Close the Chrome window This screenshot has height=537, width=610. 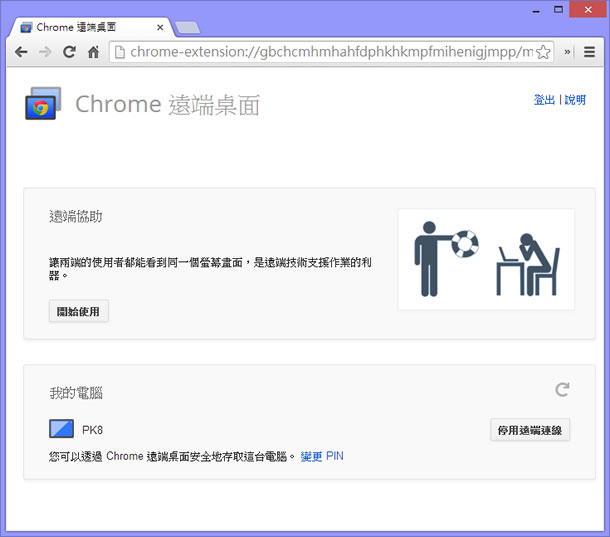588,10
